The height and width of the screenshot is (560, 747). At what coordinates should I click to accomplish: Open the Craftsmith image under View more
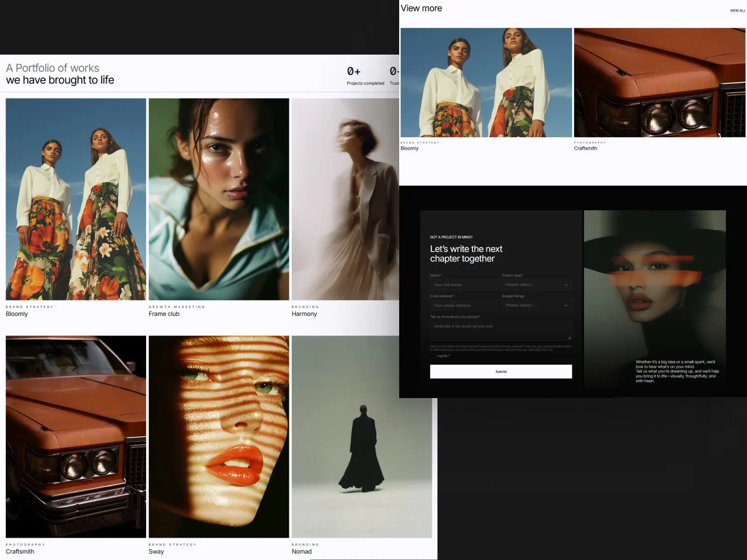[x=660, y=83]
